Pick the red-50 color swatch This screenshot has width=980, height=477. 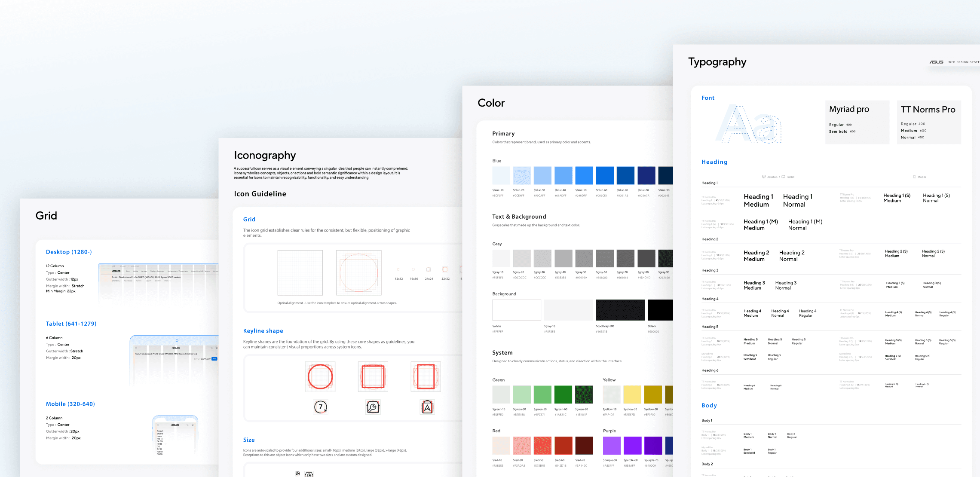(x=542, y=446)
